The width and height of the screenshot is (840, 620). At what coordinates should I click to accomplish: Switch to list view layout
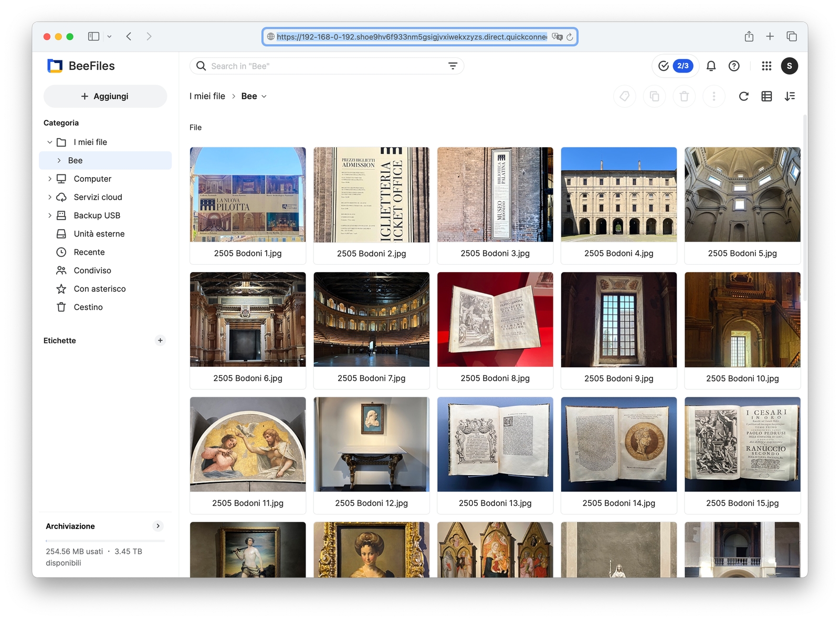click(766, 96)
